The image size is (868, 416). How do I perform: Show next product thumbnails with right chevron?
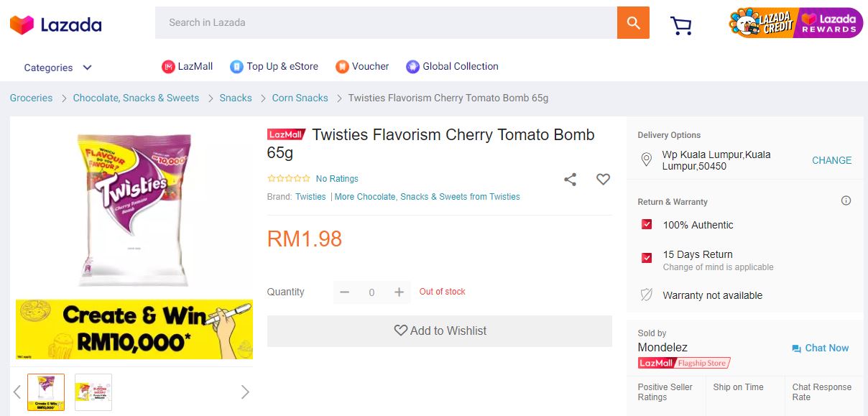[x=245, y=392]
